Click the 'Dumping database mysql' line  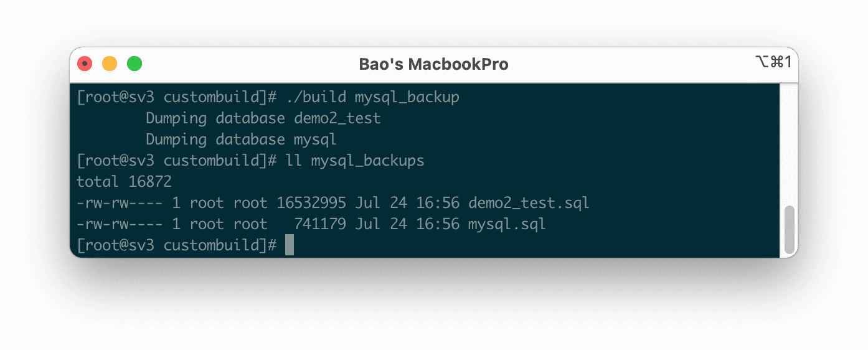point(241,140)
